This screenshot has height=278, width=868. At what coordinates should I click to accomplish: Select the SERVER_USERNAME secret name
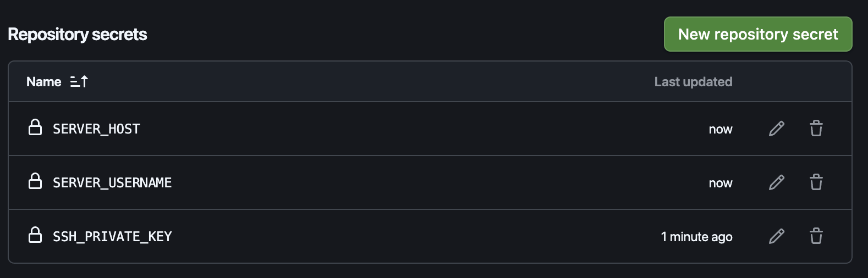(112, 183)
